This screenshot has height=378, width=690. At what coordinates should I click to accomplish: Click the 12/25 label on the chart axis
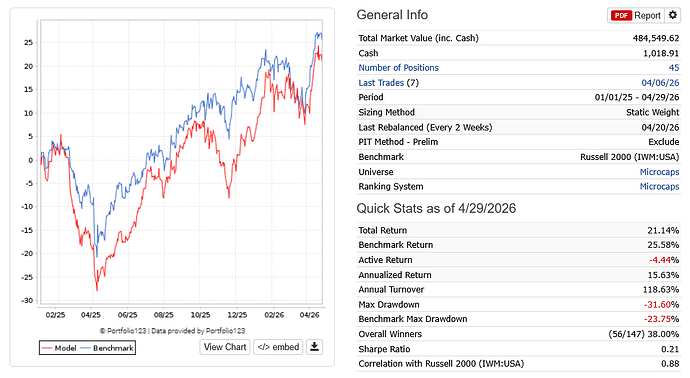(x=237, y=315)
